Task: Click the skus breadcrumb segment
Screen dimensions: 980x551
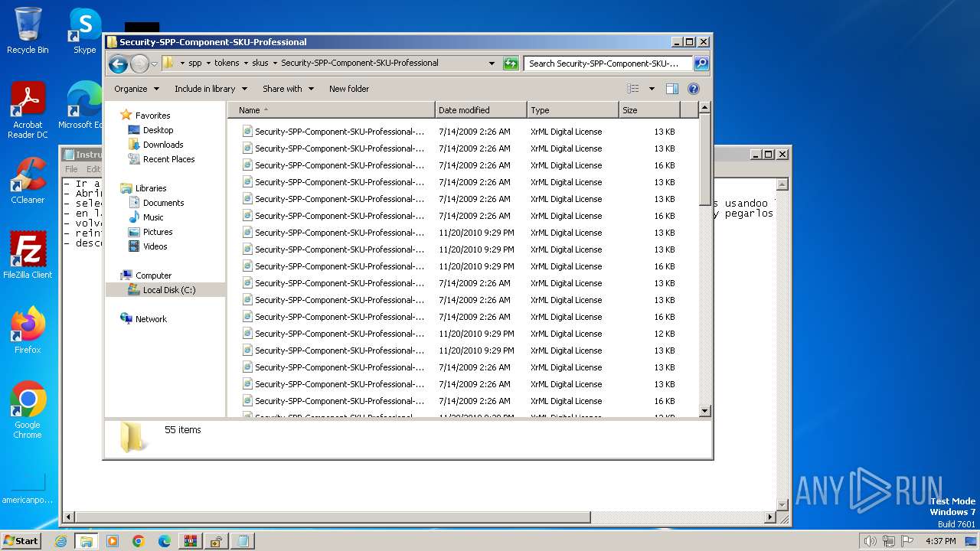Action: coord(260,64)
